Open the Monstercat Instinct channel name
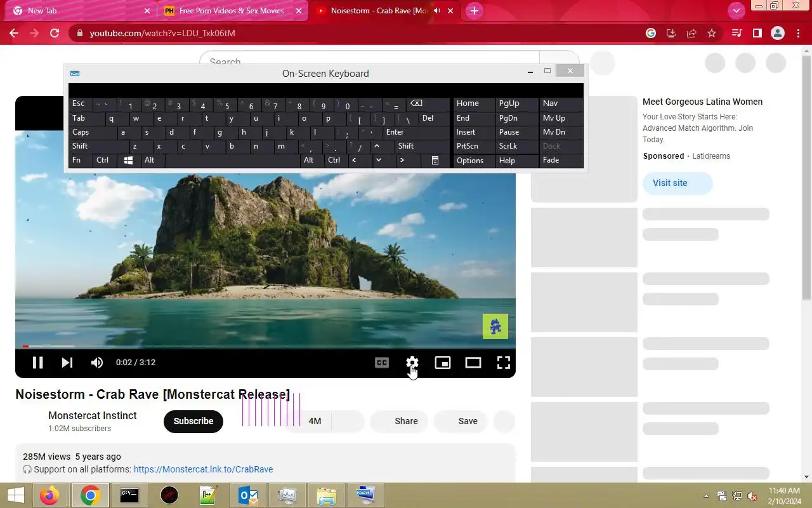Screen dimensions: 812x508 [x=93, y=415]
